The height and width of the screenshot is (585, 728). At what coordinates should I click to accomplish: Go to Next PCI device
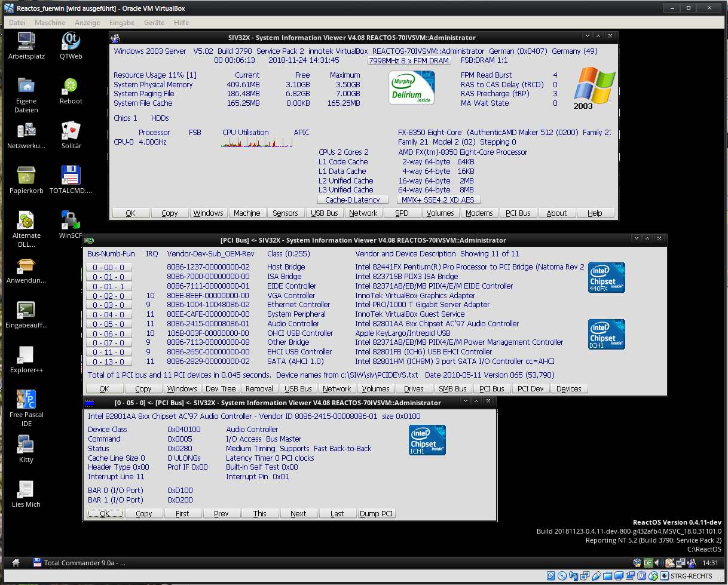pyautogui.click(x=298, y=513)
